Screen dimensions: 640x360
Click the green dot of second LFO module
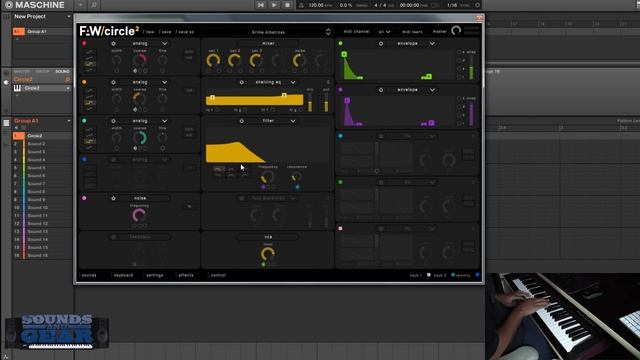click(340, 182)
